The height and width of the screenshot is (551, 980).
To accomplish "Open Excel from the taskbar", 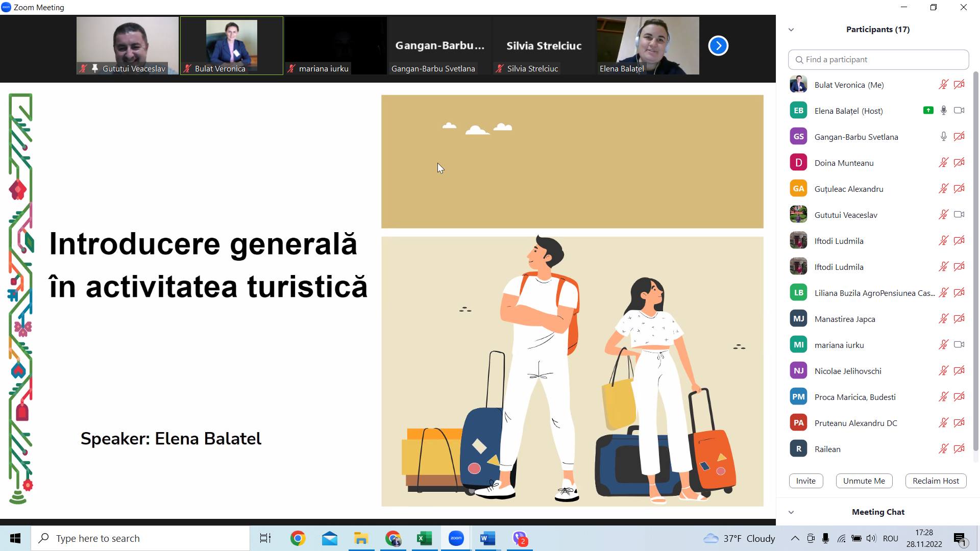I will [x=424, y=538].
